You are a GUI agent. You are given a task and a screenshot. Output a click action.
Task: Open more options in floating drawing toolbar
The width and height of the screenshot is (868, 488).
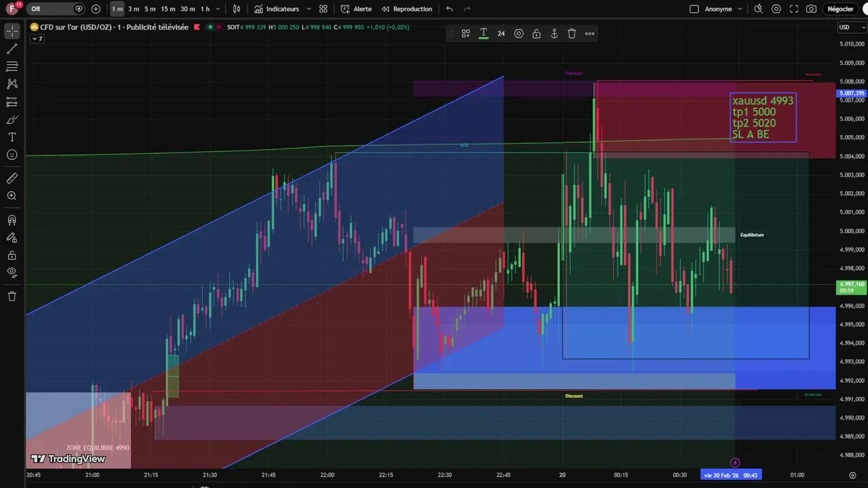tap(589, 33)
